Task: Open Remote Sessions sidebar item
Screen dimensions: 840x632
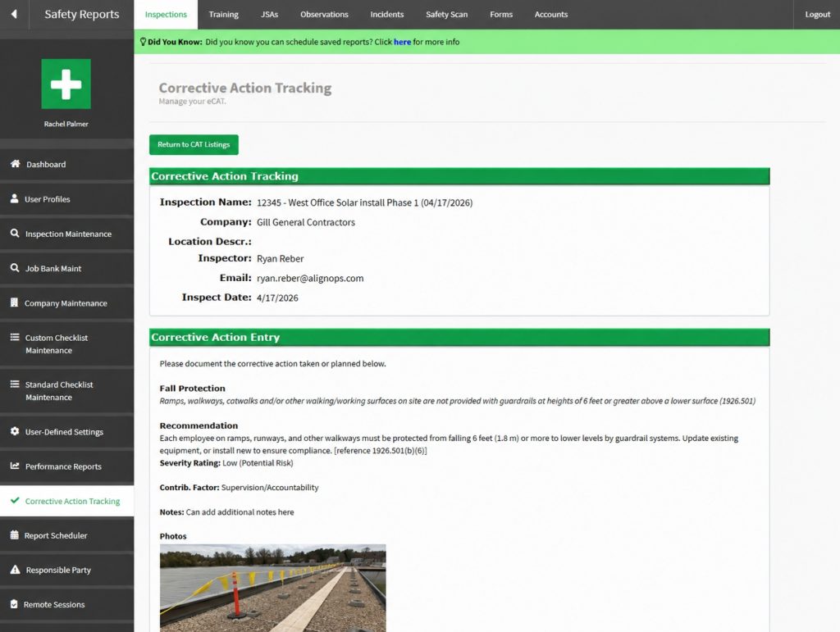Action: coord(67,604)
